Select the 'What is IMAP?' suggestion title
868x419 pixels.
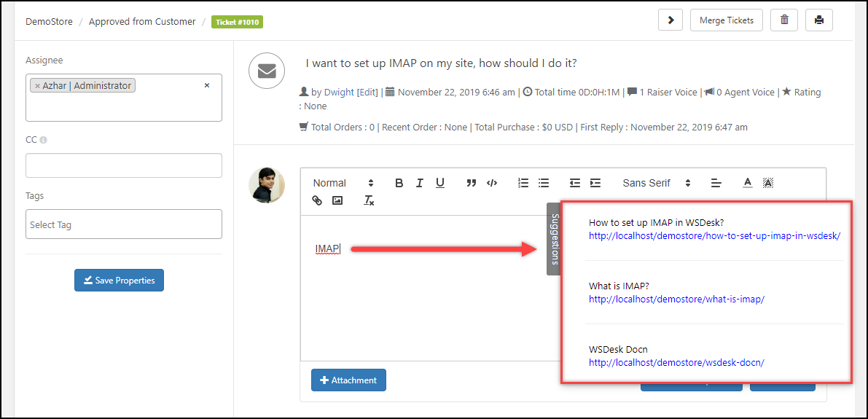tap(619, 286)
